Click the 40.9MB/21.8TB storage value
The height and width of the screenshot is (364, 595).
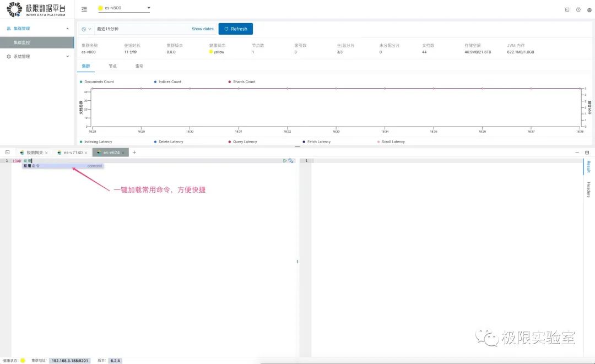(478, 52)
